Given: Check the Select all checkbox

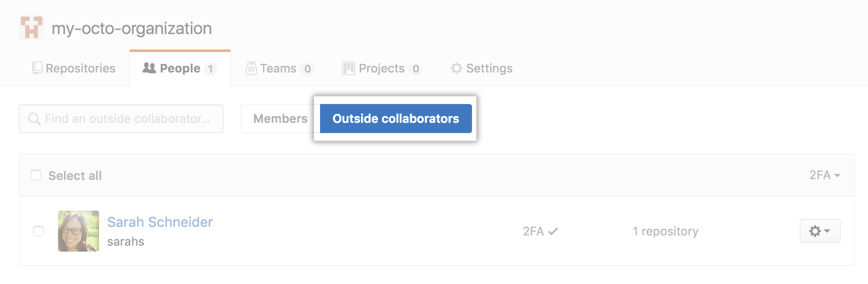Looking at the screenshot, I should pos(36,175).
